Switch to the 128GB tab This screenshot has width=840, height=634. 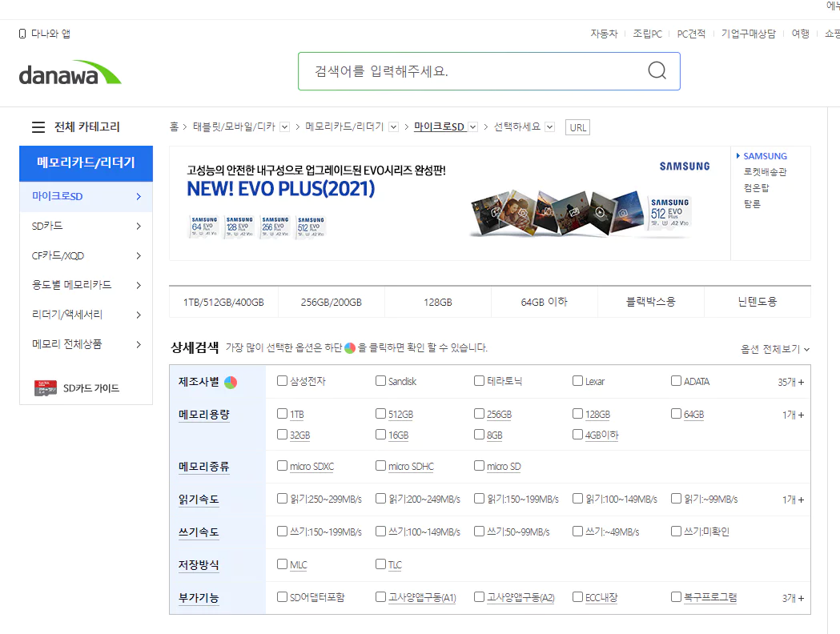tap(438, 302)
